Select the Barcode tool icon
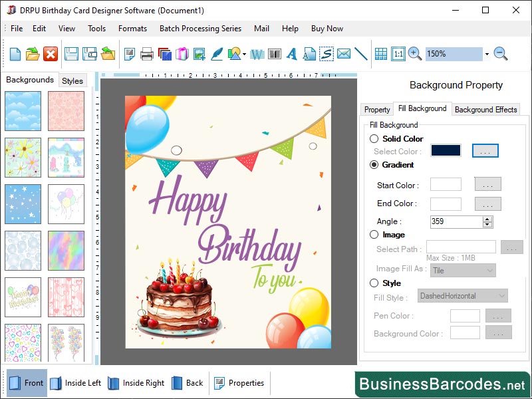 273,53
